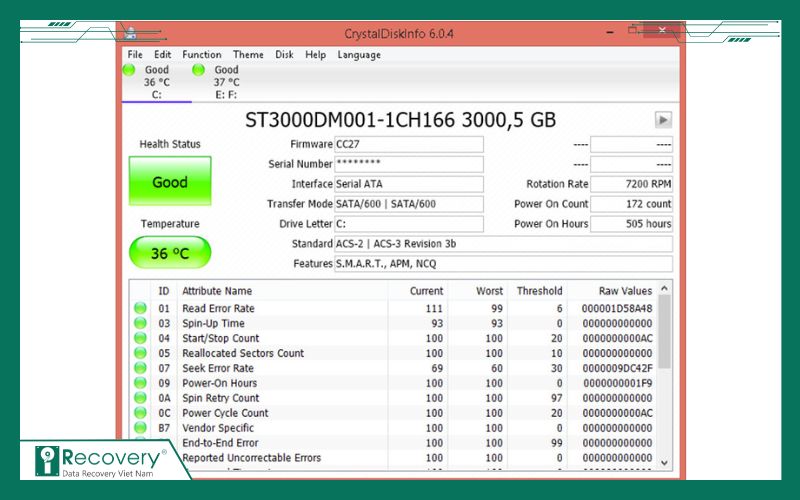Open the File menu
The height and width of the screenshot is (500, 800).
tap(135, 55)
